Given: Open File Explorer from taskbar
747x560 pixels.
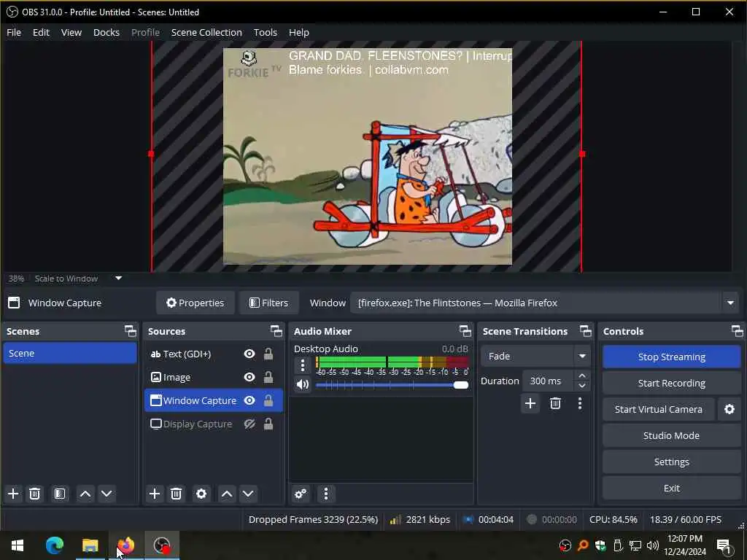Looking at the screenshot, I should click(x=90, y=545).
